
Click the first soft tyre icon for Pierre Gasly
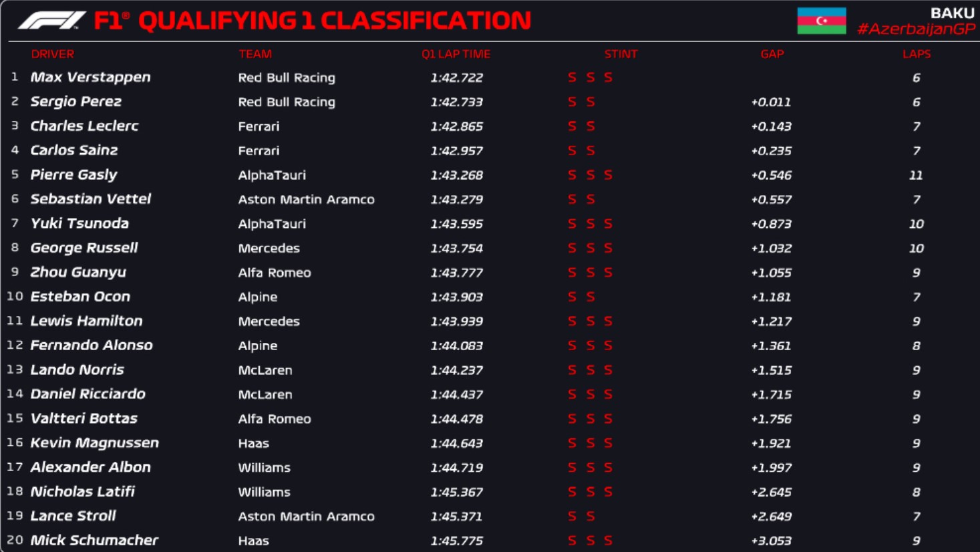(x=572, y=175)
